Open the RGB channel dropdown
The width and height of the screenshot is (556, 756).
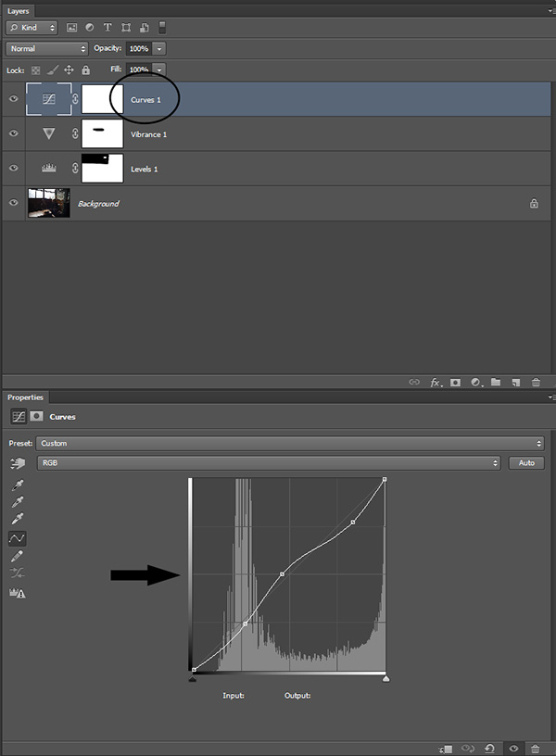268,463
